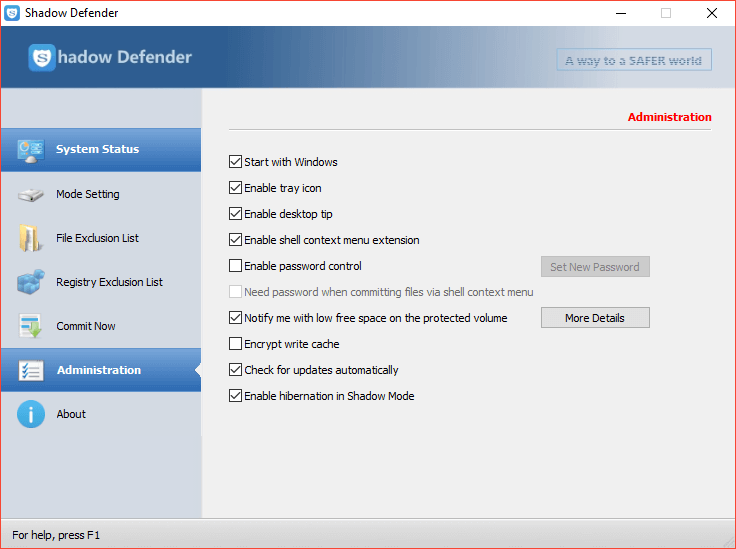Close the Shadow Defender window
The width and height of the screenshot is (736, 549).
click(712, 13)
